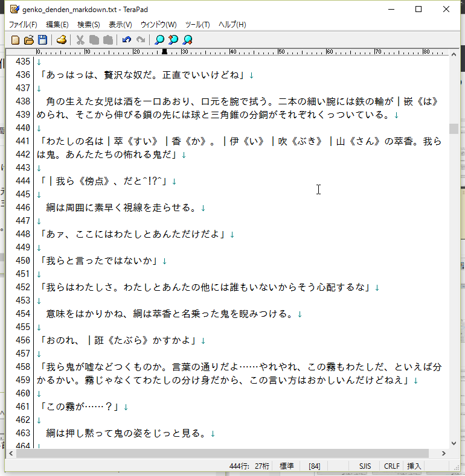This screenshot has width=465, height=476.
Task: Cut selection with the scissors icon
Action: [80, 40]
